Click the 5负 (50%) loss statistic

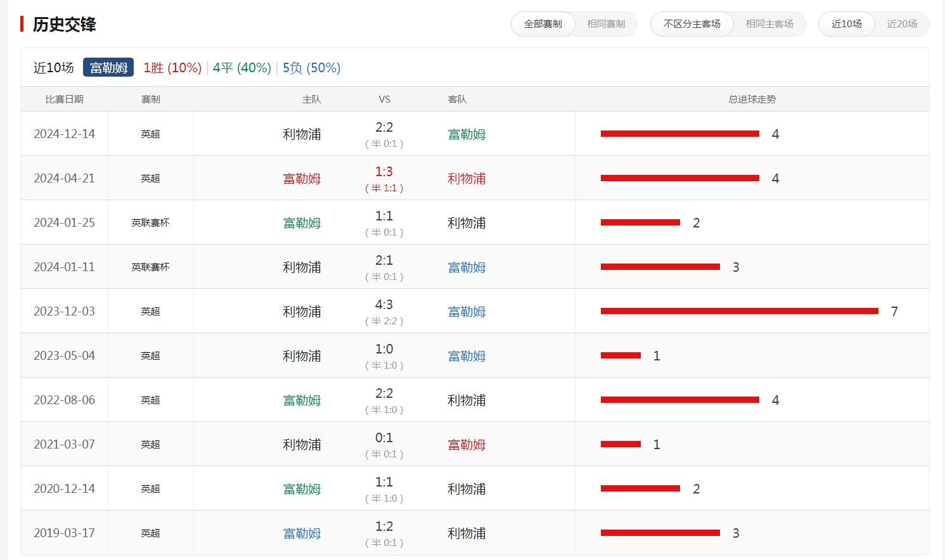click(x=311, y=68)
